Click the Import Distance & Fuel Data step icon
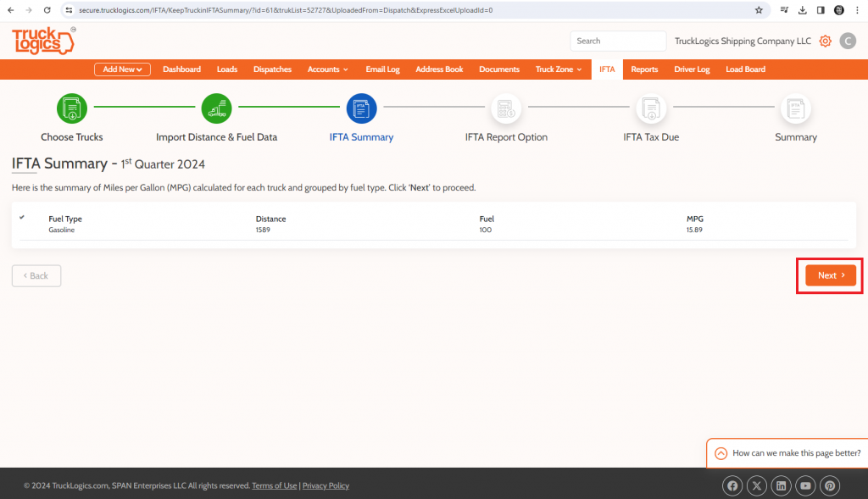 [x=216, y=108]
